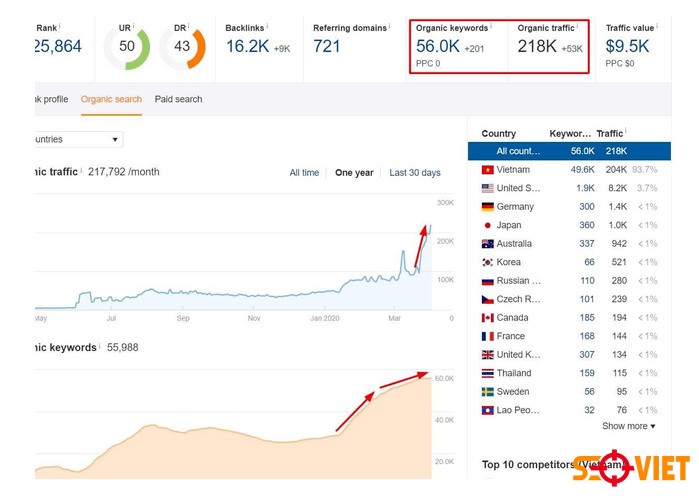The image size is (699, 498).
Task: Open the $9.5K traffic value
Action: click(627, 46)
